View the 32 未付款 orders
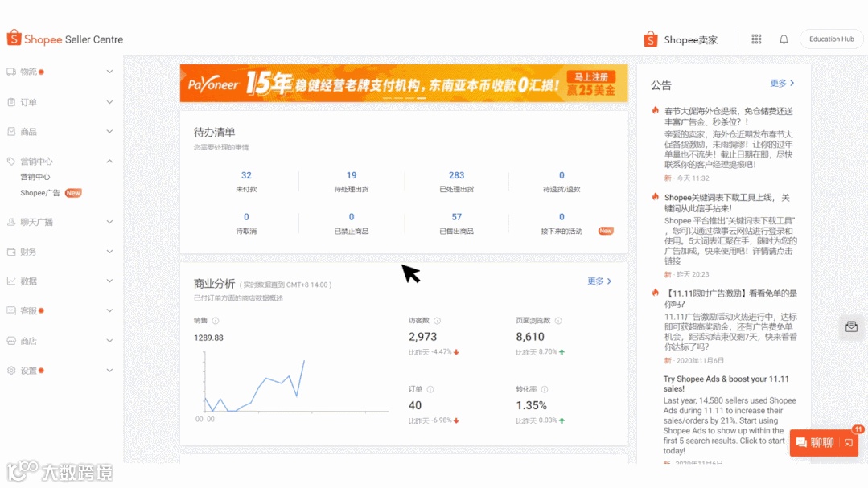This screenshot has height=488, width=868. pos(246,182)
